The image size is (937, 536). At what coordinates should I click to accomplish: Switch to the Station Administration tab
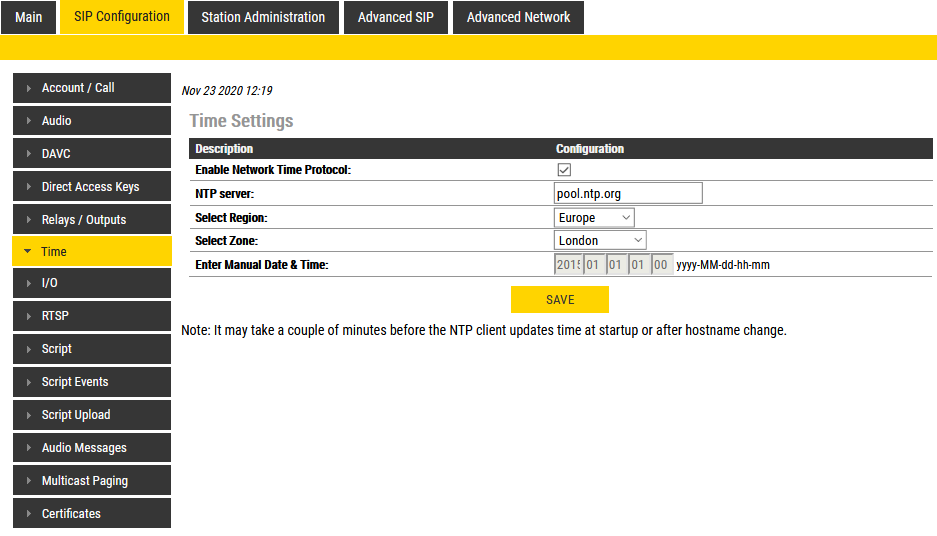(263, 17)
